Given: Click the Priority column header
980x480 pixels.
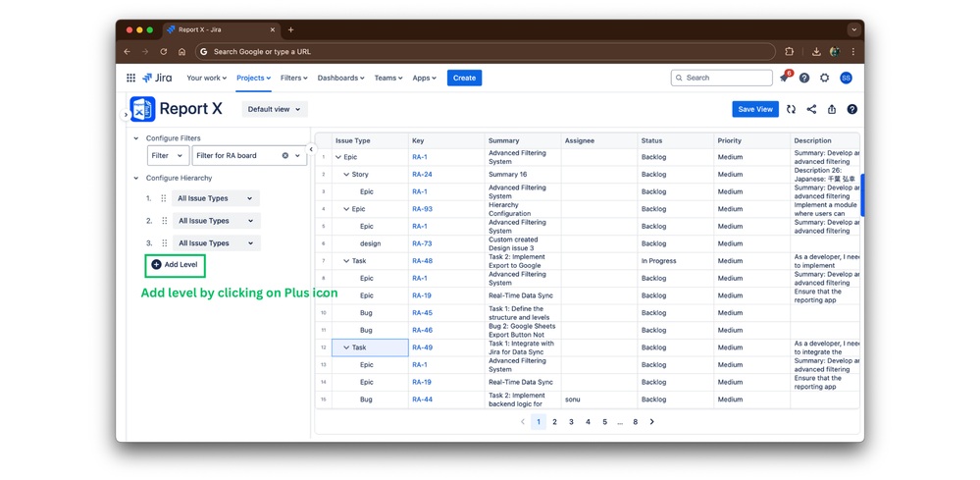Looking at the screenshot, I should coord(751,140).
